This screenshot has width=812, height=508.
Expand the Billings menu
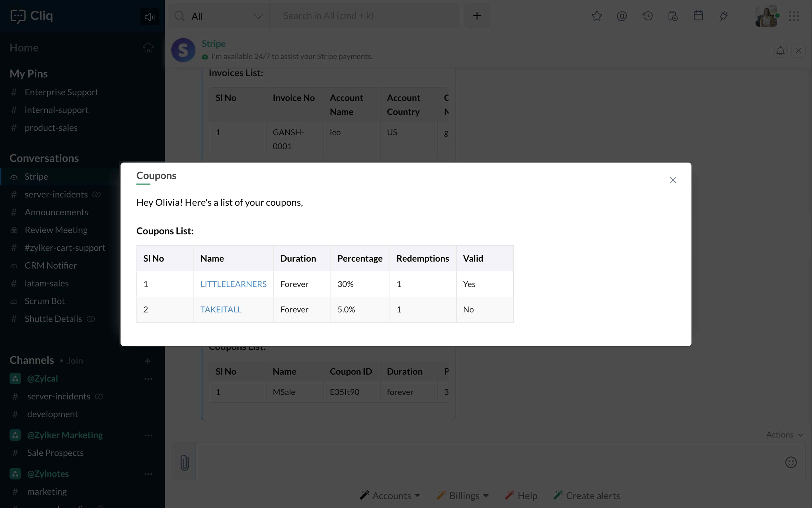click(463, 496)
